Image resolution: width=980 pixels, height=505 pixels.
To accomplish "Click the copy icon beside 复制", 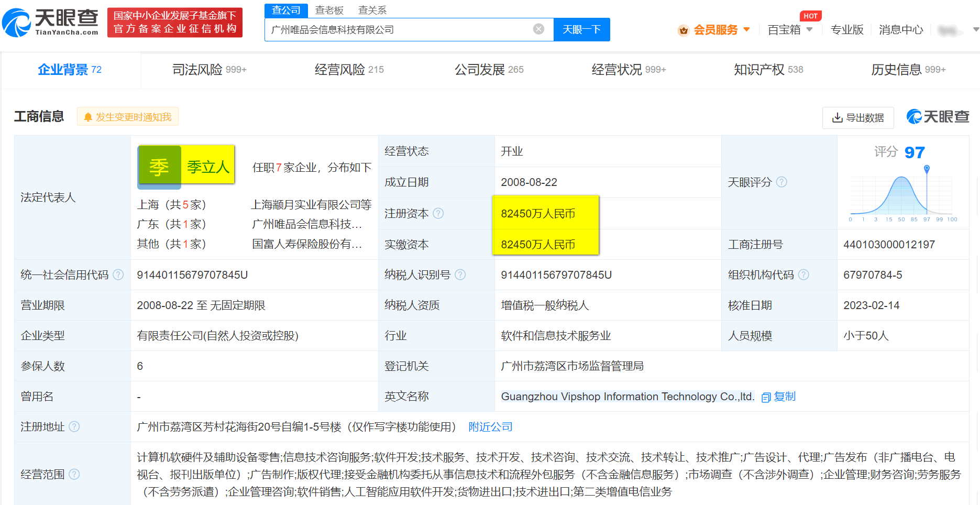I will tap(766, 397).
